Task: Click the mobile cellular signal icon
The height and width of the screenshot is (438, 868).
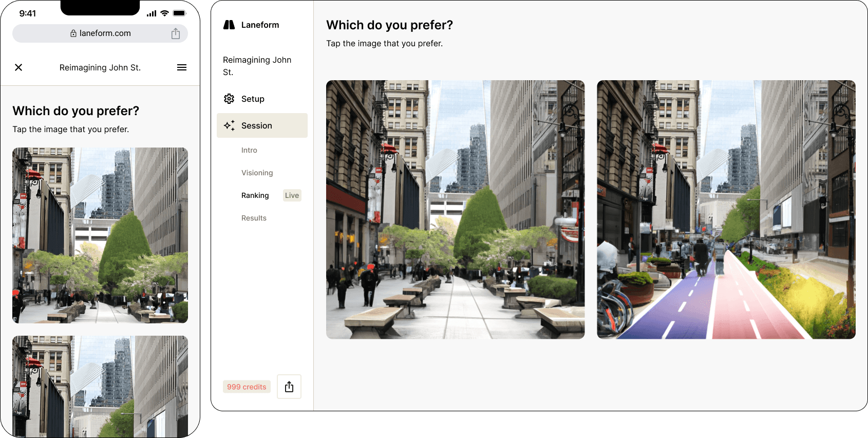Action: [x=152, y=13]
